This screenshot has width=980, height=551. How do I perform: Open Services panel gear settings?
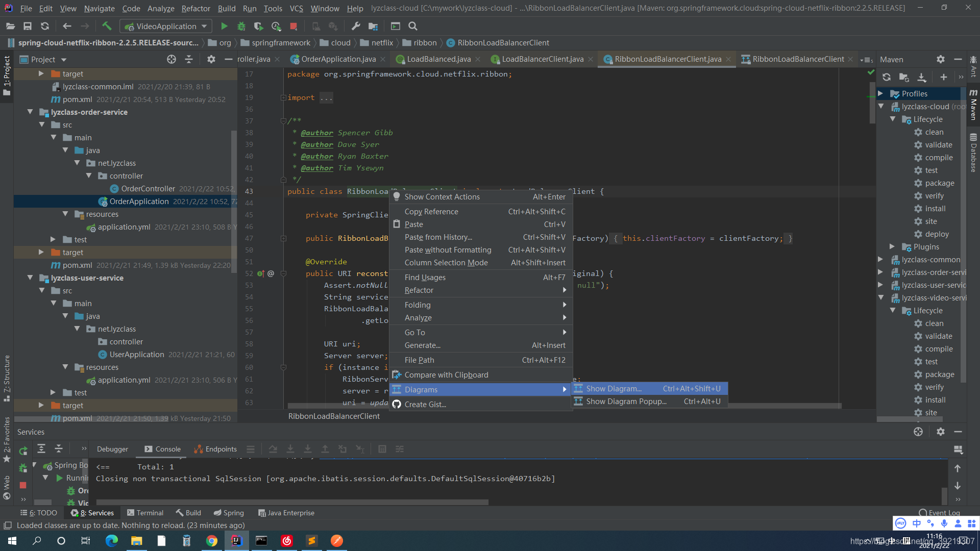[941, 432]
